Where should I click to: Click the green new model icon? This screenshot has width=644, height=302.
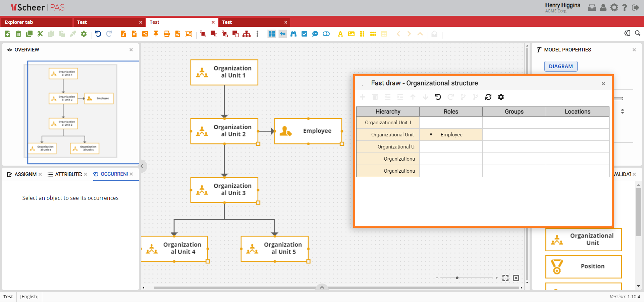click(7, 34)
